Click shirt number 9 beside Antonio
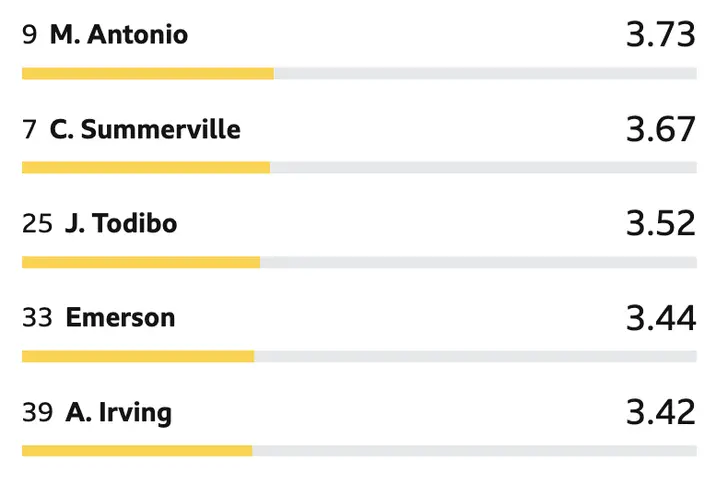728x488 pixels. click(x=29, y=35)
